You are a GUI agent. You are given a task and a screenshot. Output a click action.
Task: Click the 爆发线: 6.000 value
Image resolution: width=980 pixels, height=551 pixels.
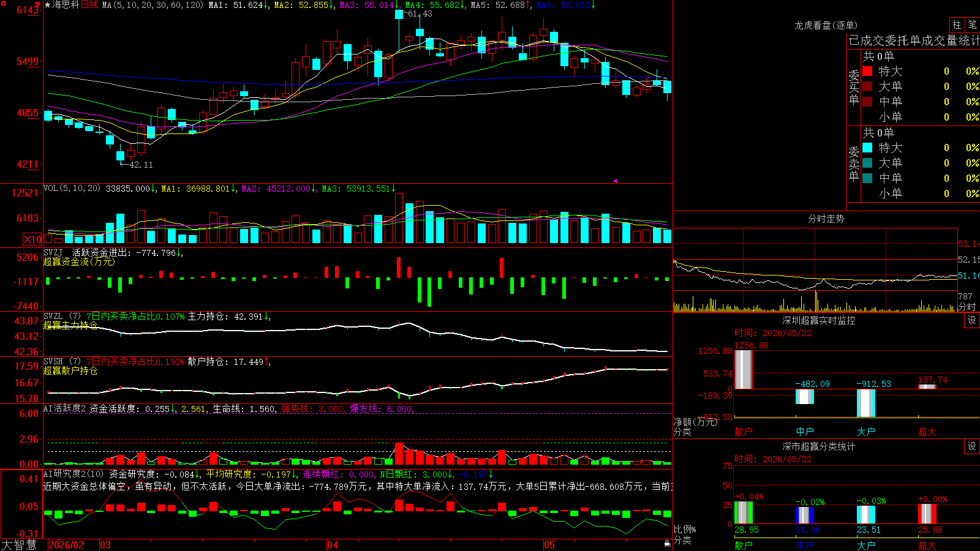tap(381, 408)
